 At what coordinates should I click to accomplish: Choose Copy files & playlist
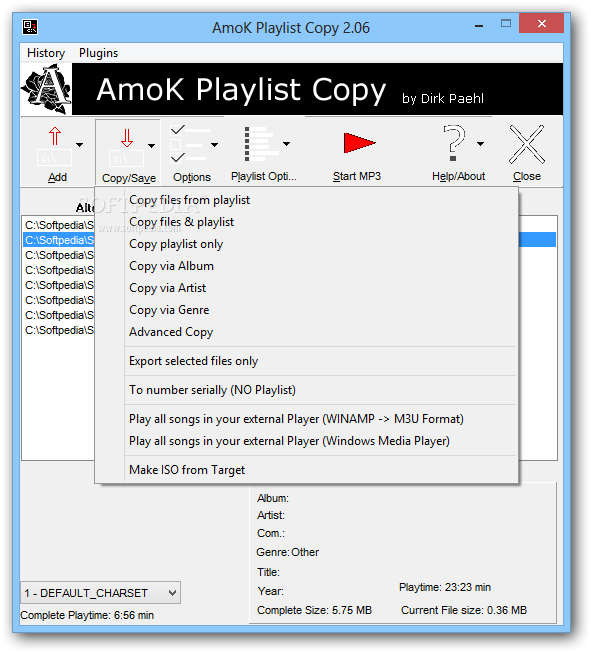tap(307, 222)
